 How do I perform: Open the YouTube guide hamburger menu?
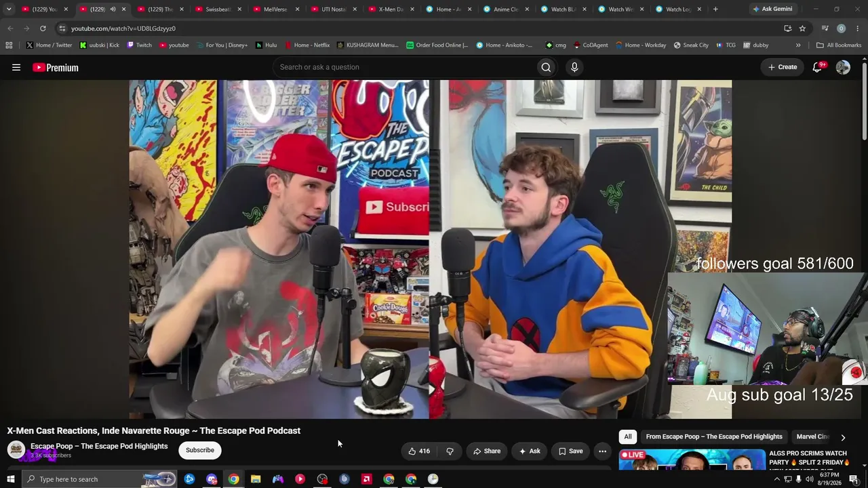(x=16, y=67)
